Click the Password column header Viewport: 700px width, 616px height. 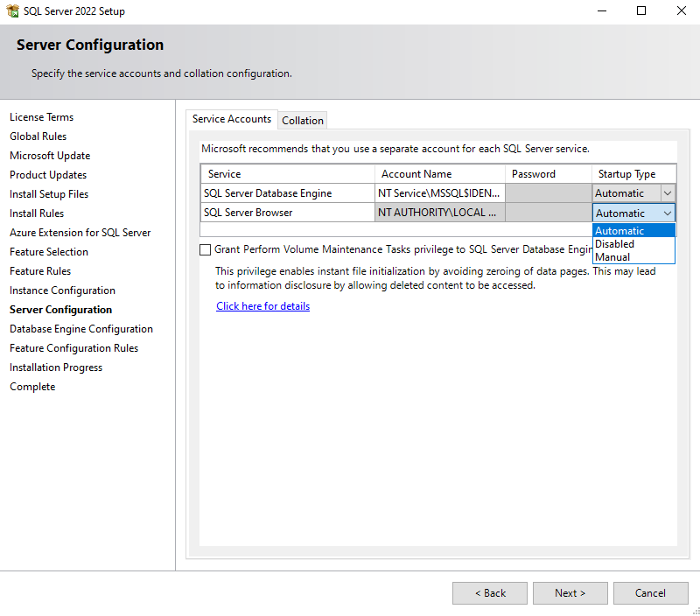click(549, 174)
